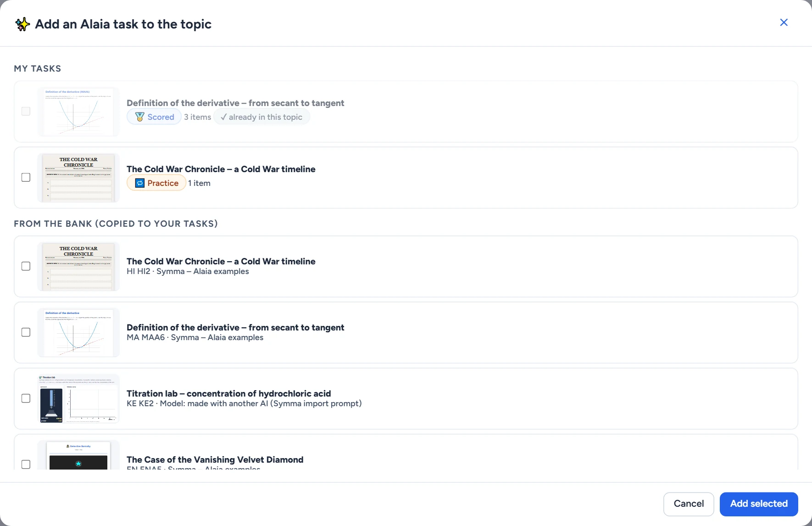This screenshot has height=526, width=812.
Task: Open thumbnail of bank Cold War Chronicle
Action: coord(78,267)
